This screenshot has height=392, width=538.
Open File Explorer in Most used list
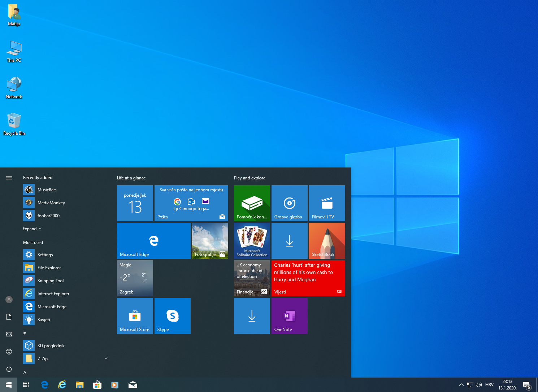click(x=65, y=268)
